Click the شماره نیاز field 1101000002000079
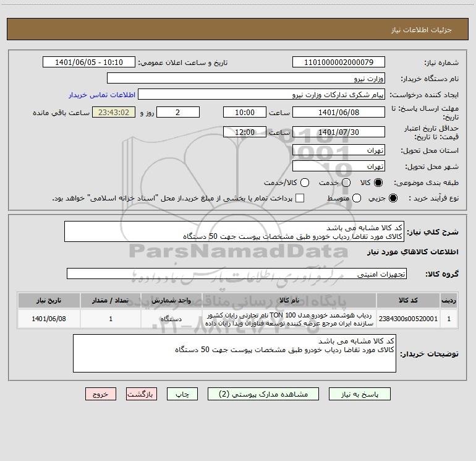The height and width of the screenshot is (461, 476). pyautogui.click(x=339, y=62)
